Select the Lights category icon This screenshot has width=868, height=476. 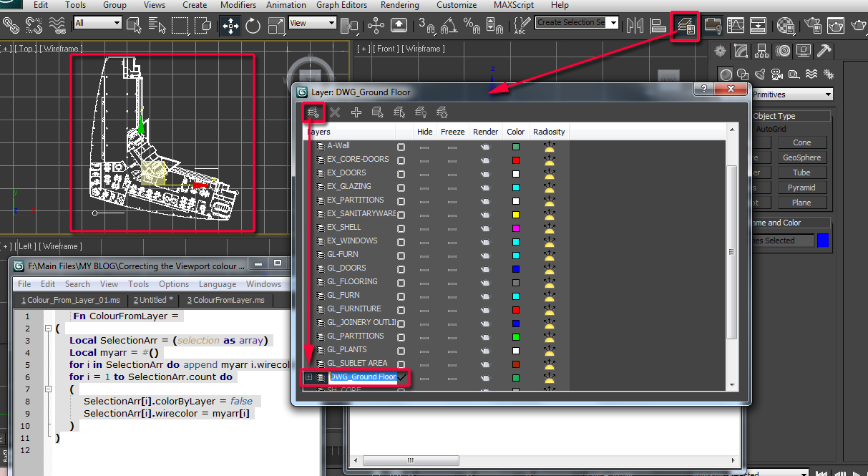(760, 74)
